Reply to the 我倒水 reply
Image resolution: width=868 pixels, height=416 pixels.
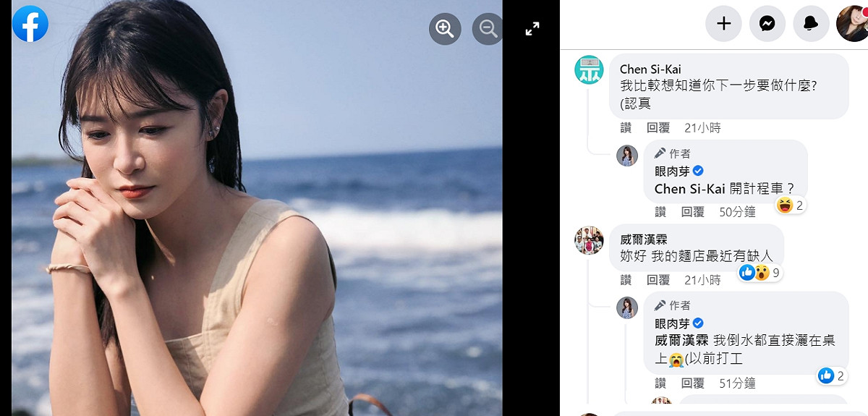click(x=692, y=383)
